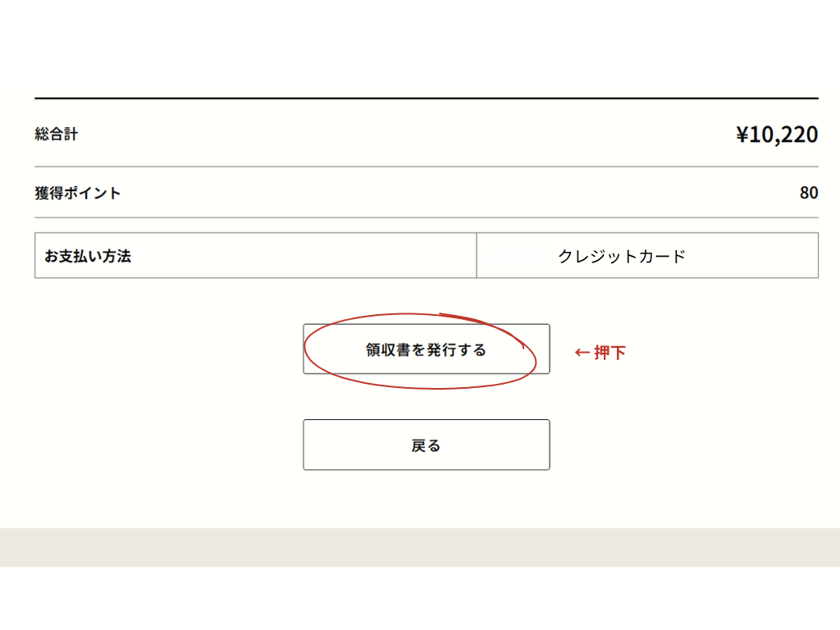Viewport: 840px width, 630px height.
Task: Click the red 押下 annotation text
Action: point(610,353)
